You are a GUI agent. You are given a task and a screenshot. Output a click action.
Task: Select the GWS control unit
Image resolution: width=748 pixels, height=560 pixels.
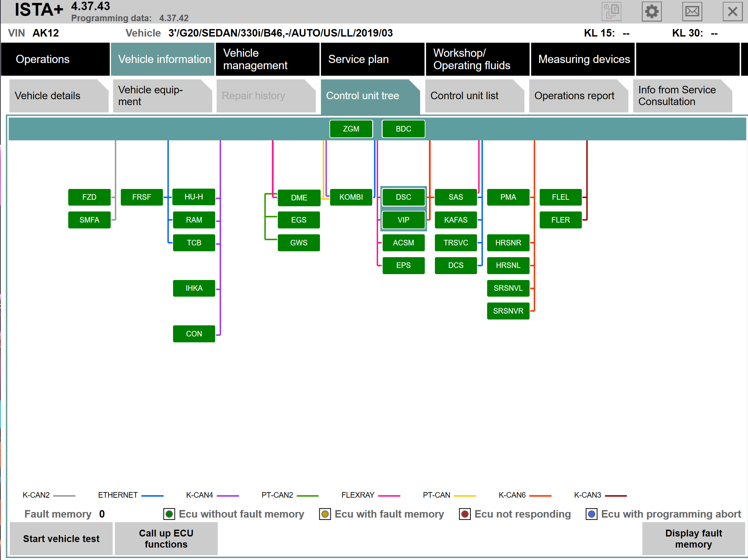[299, 243]
